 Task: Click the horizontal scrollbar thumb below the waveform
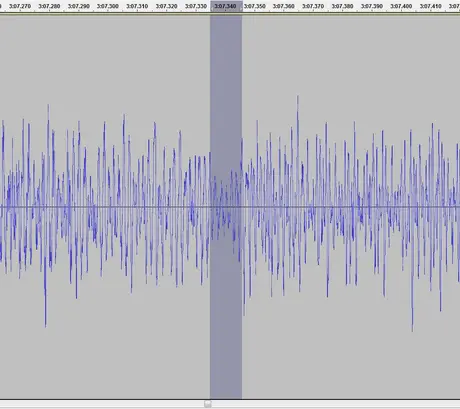(208, 404)
